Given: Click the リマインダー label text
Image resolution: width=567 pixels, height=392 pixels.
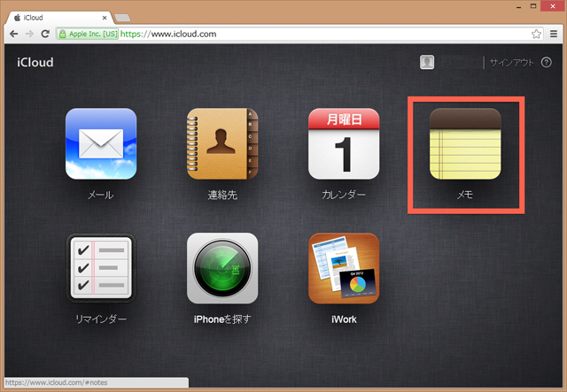Looking at the screenshot, I should coord(101,319).
